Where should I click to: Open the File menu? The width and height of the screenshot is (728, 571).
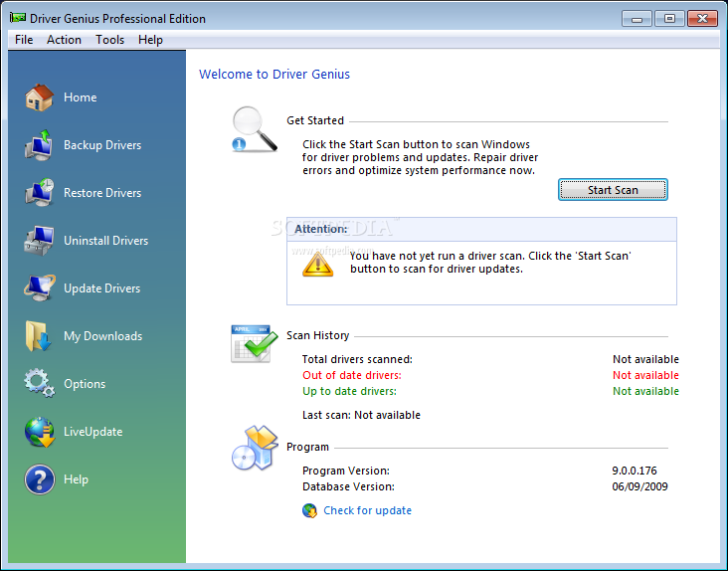(24, 40)
